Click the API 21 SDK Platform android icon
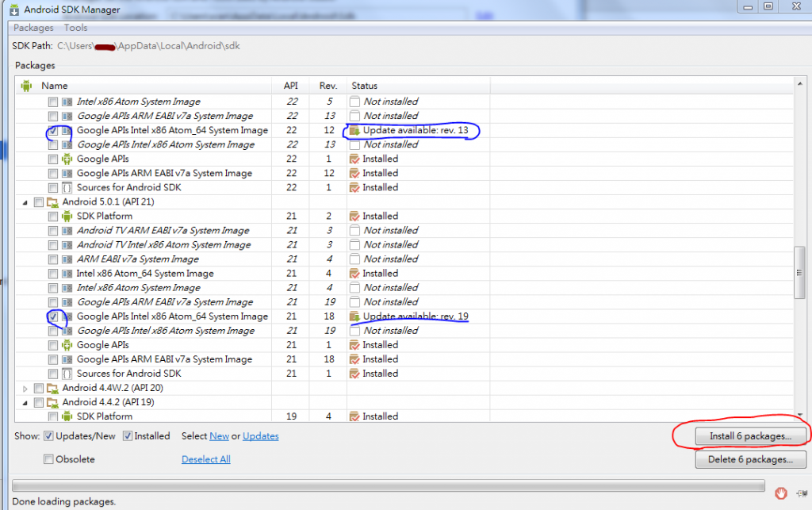The image size is (812, 510). [x=67, y=216]
